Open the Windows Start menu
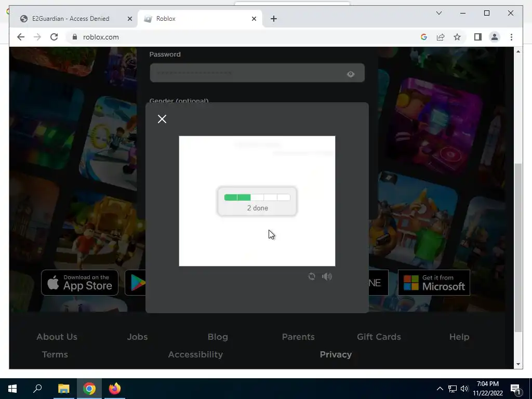This screenshot has width=532, height=399. pos(12,389)
